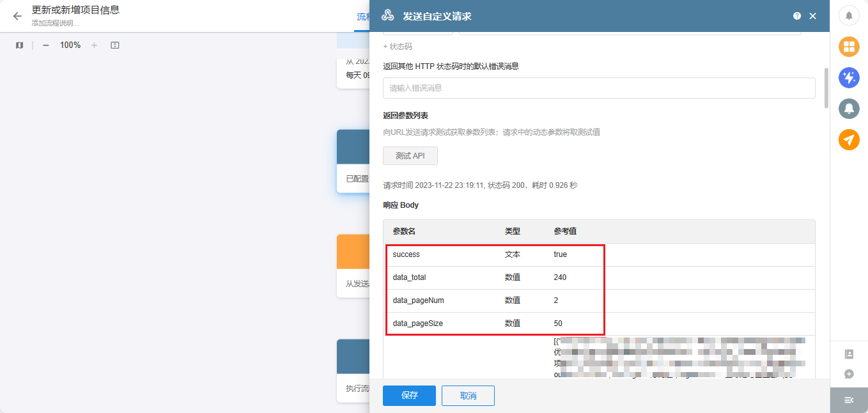Open the canvas map thumbnail icon
This screenshot has height=413, width=868.
tap(19, 45)
